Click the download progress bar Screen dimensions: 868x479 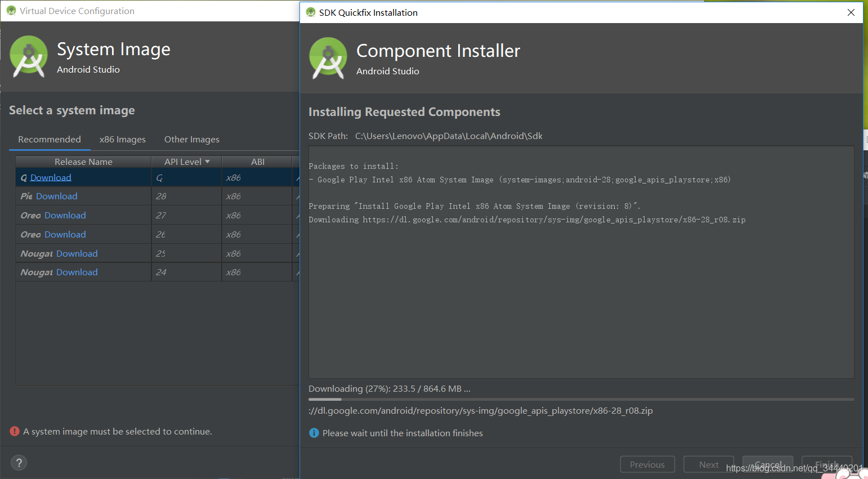pyautogui.click(x=581, y=399)
